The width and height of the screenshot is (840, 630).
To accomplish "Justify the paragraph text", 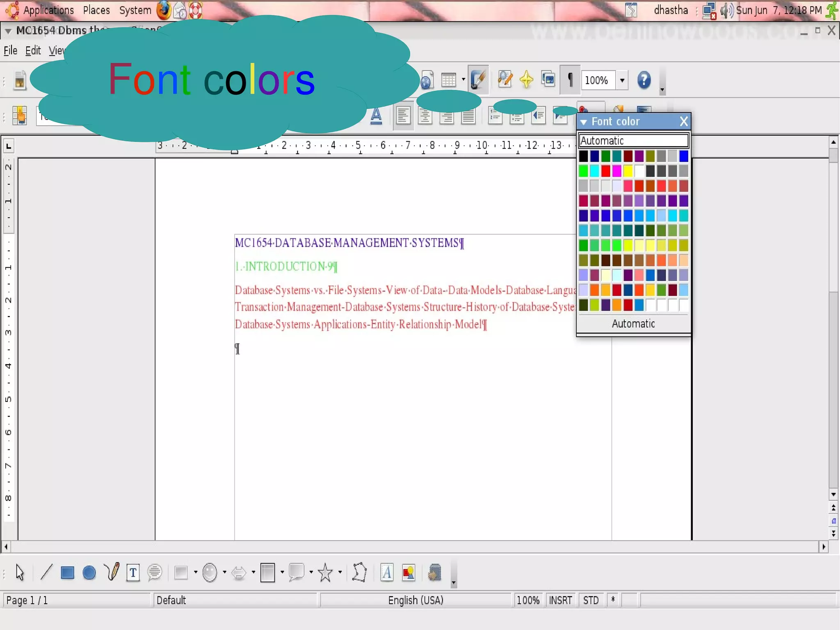I will [468, 117].
